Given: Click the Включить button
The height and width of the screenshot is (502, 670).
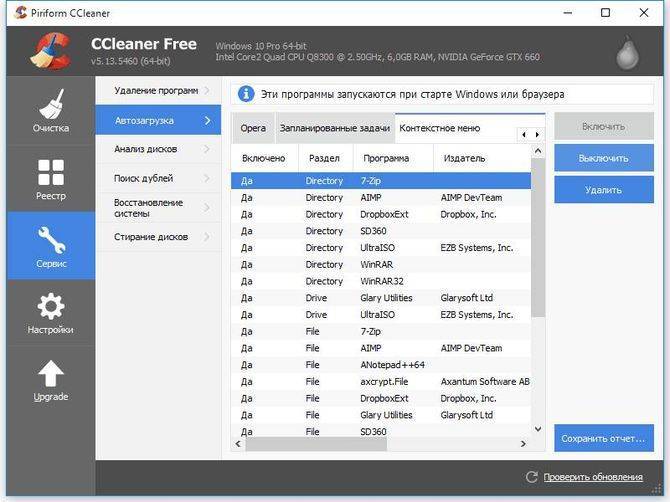Looking at the screenshot, I should [x=604, y=126].
